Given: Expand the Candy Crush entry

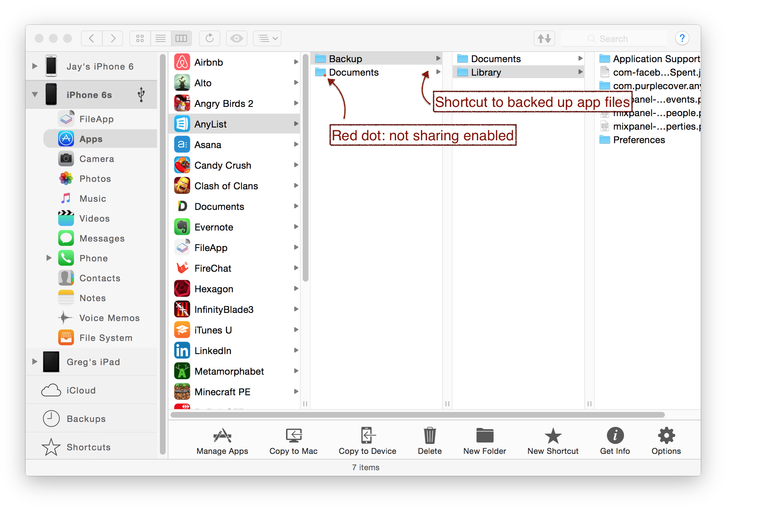Looking at the screenshot, I should click(297, 165).
